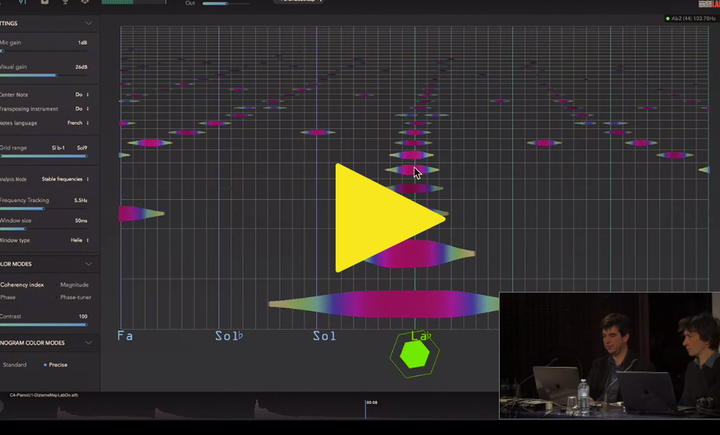
Task: Open the Notes language French dropdown
Action: pos(78,123)
